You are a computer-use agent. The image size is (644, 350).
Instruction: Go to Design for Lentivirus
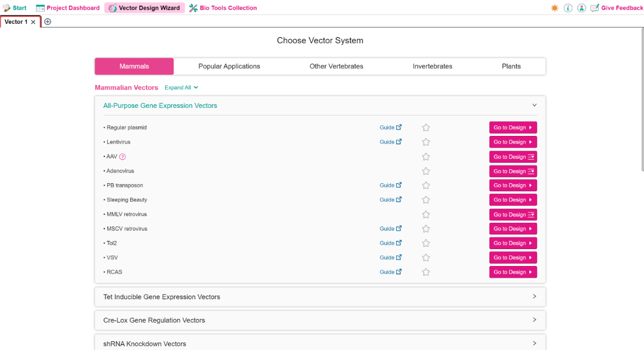click(513, 142)
